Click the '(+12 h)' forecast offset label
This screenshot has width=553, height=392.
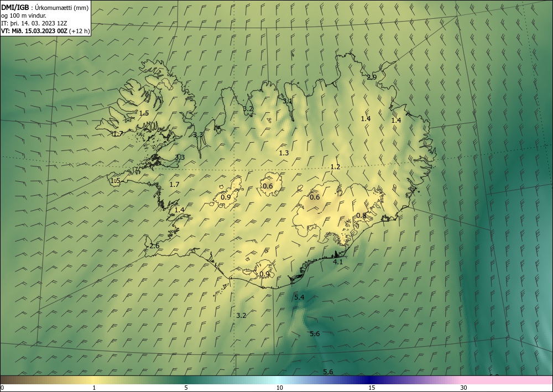pyautogui.click(x=80, y=31)
